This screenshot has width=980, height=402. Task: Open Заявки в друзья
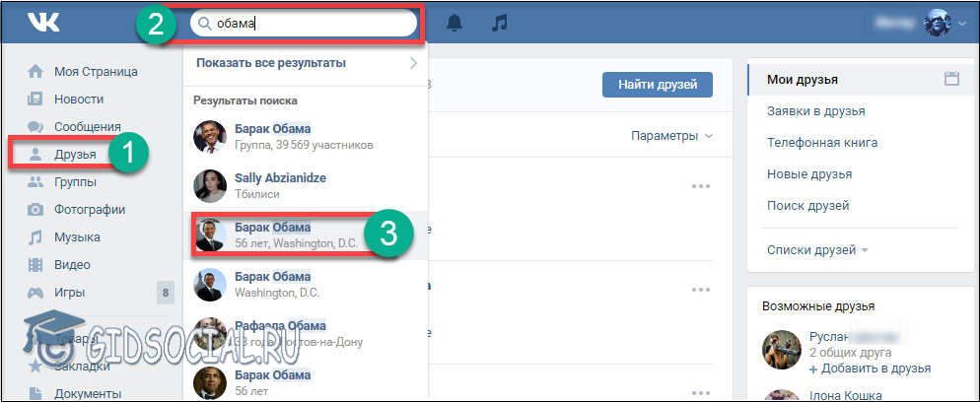815,111
